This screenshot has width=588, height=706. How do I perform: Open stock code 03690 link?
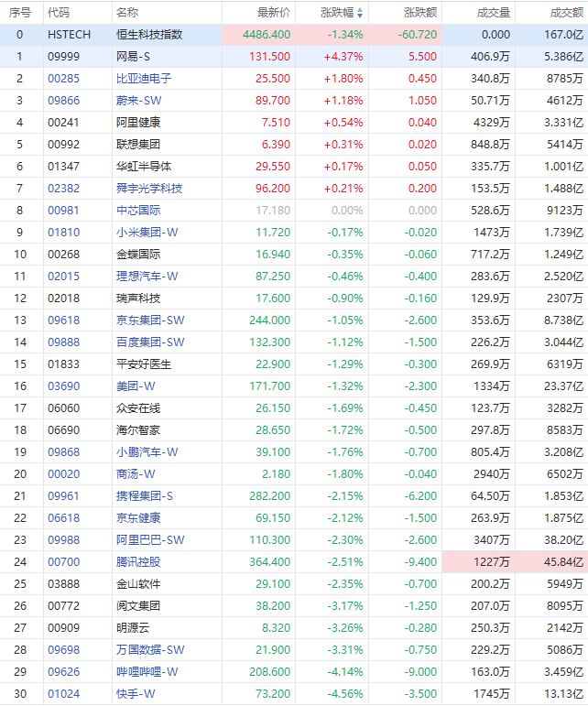tap(63, 386)
